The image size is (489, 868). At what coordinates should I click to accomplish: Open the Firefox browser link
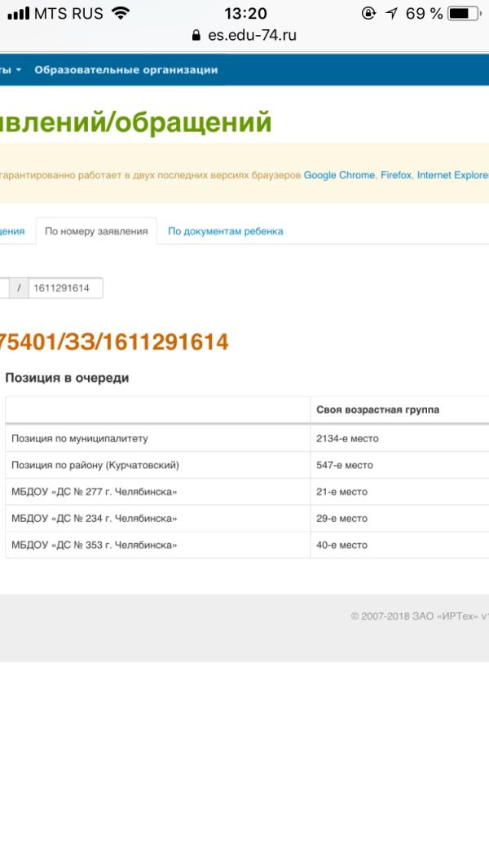(395, 175)
